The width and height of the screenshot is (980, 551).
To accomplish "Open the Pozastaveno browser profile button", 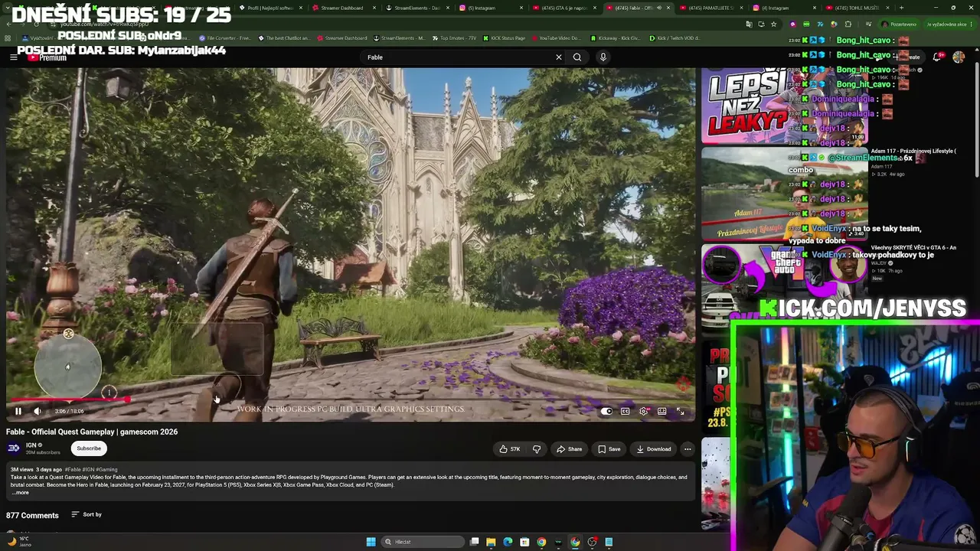I will click(900, 24).
